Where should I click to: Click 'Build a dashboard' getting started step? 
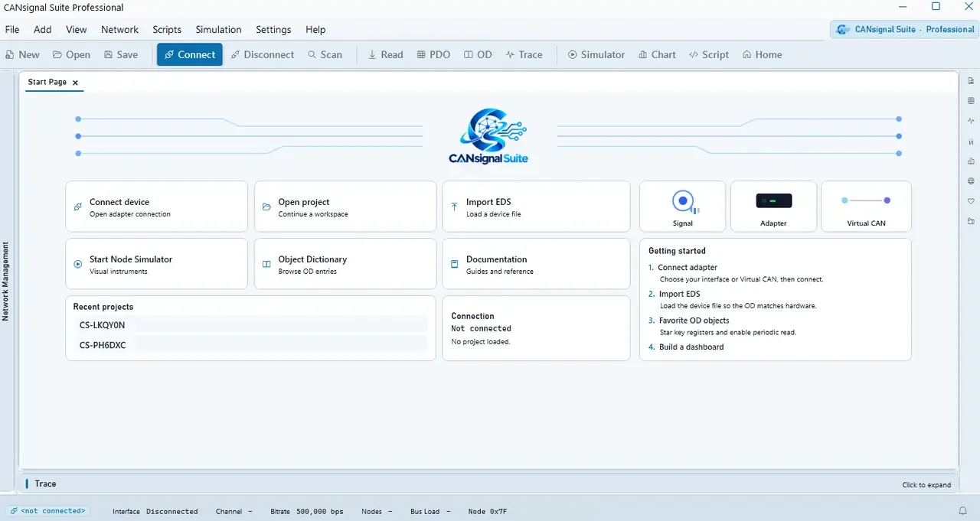tap(691, 347)
